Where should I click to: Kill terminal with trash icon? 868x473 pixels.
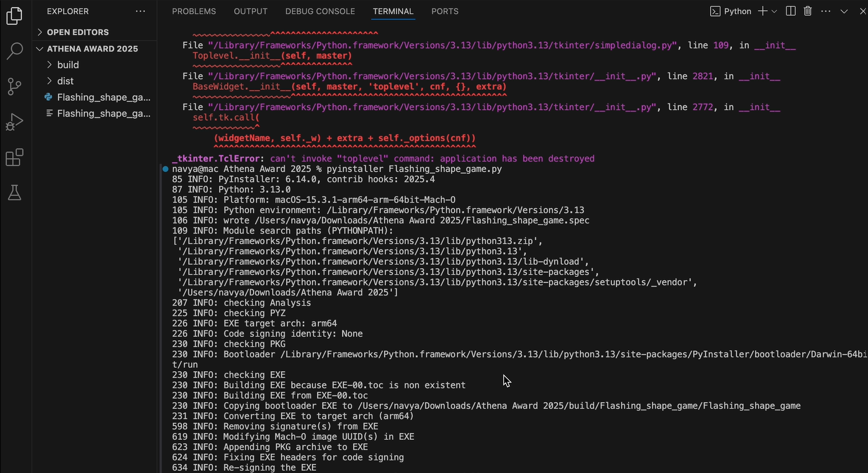(x=808, y=11)
